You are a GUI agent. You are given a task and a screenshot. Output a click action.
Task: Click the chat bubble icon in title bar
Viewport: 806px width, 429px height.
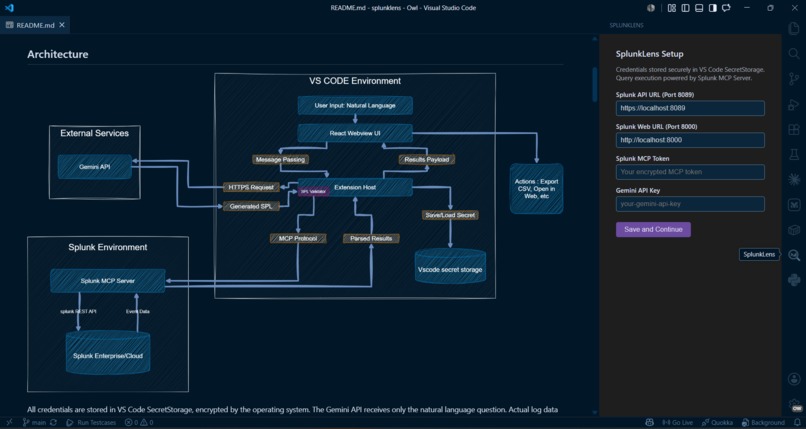coord(726,8)
